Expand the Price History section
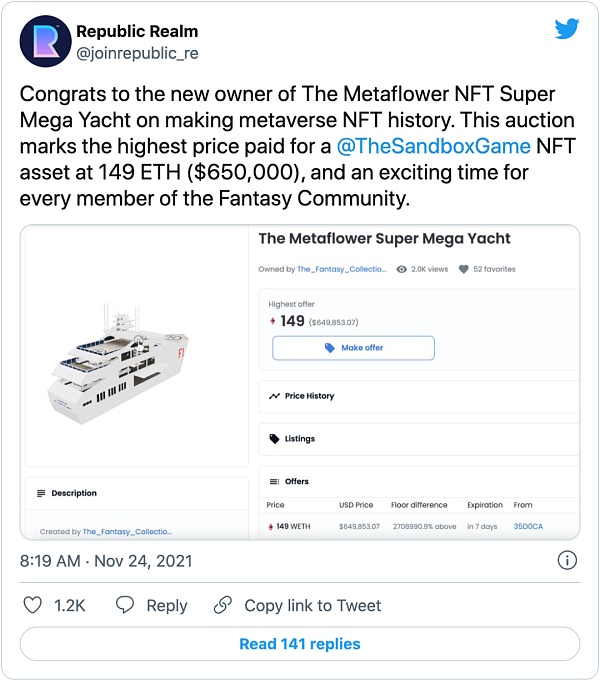 tap(418, 396)
